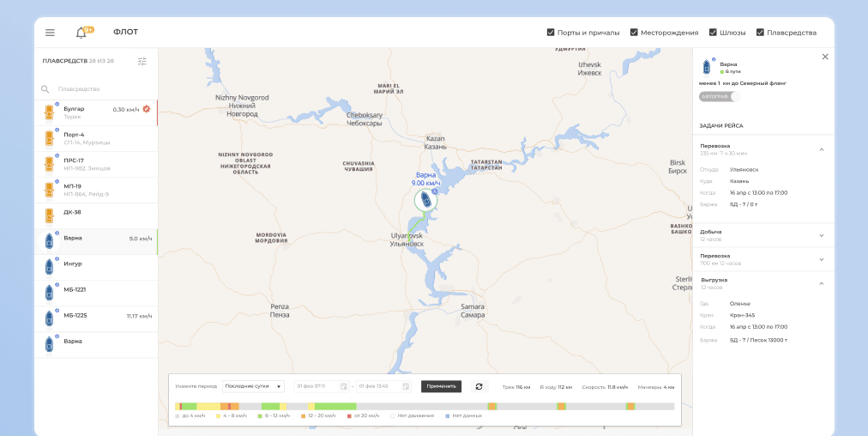
Task: Toggle the Месторождения checkbox
Action: point(634,33)
